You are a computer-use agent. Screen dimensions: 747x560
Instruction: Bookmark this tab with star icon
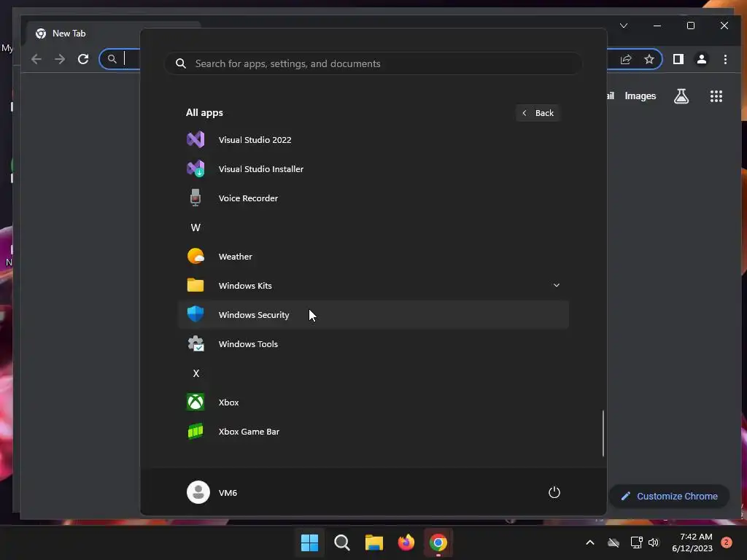click(x=649, y=59)
